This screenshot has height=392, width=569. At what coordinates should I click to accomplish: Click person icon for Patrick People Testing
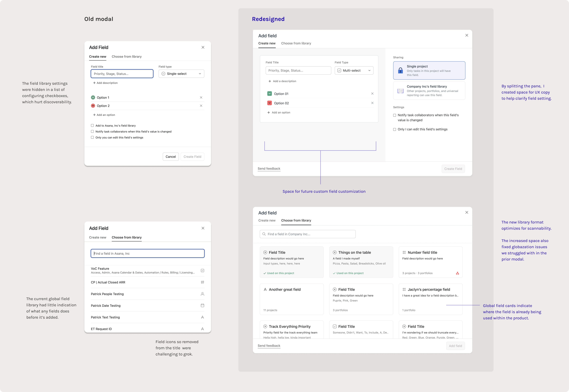[202, 294]
